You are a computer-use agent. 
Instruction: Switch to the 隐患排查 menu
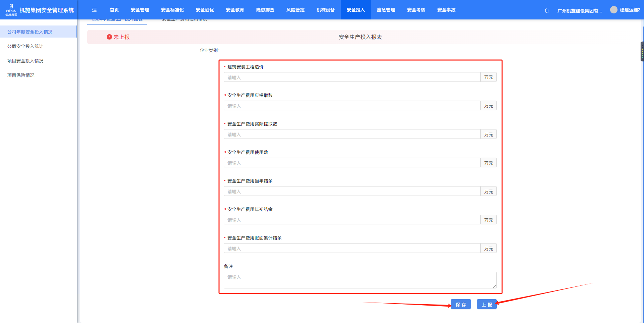point(265,10)
